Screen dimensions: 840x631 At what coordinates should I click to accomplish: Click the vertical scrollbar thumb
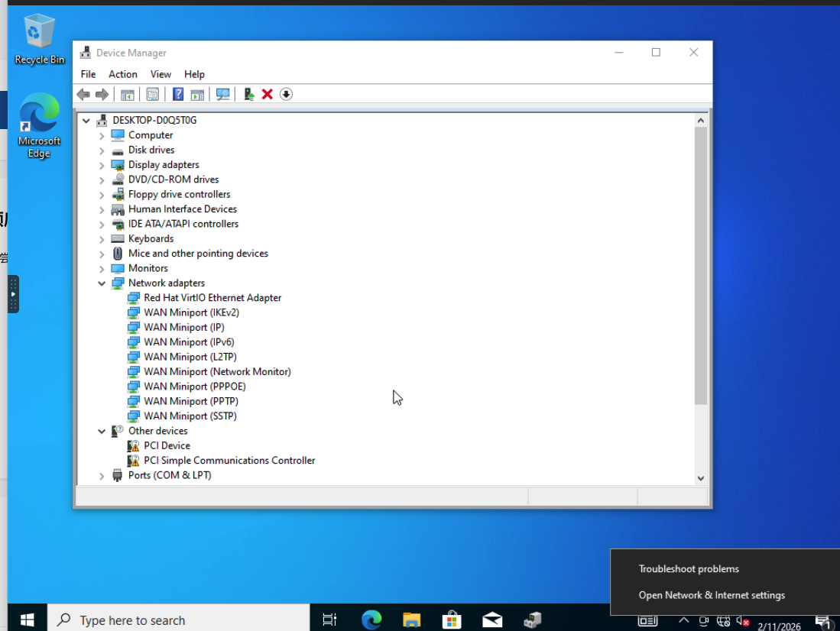coord(701,266)
